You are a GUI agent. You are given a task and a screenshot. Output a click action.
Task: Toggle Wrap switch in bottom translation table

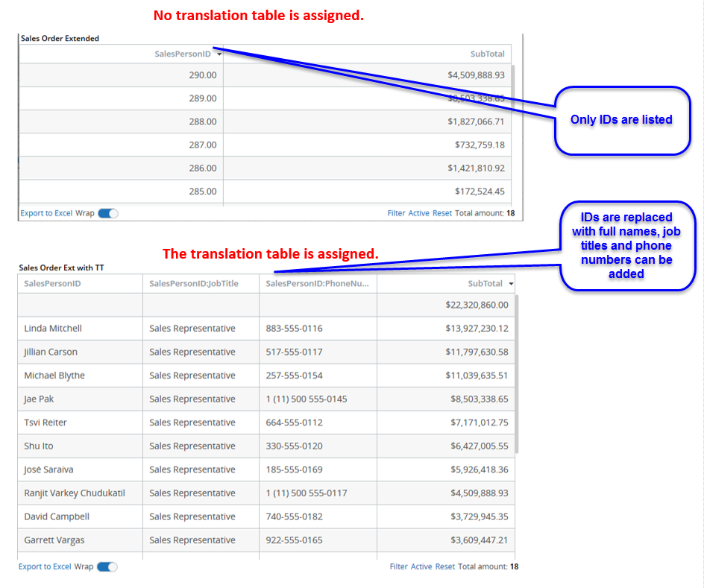[x=107, y=566]
